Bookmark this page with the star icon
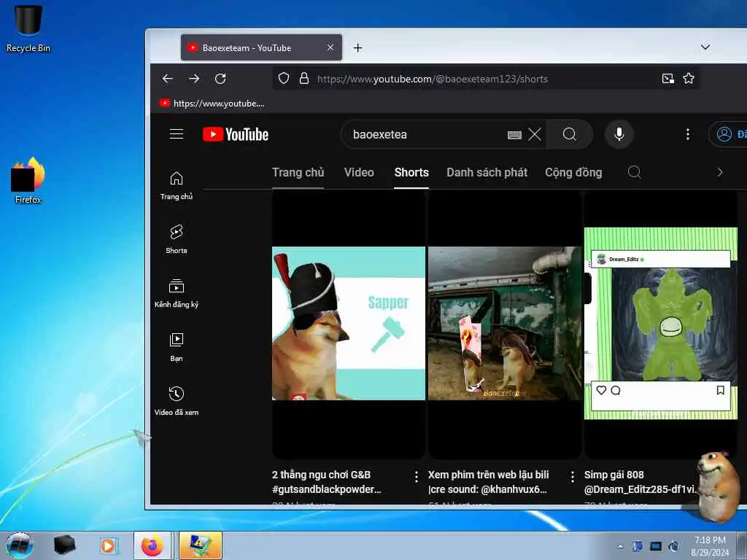The image size is (747, 560). 689,79
